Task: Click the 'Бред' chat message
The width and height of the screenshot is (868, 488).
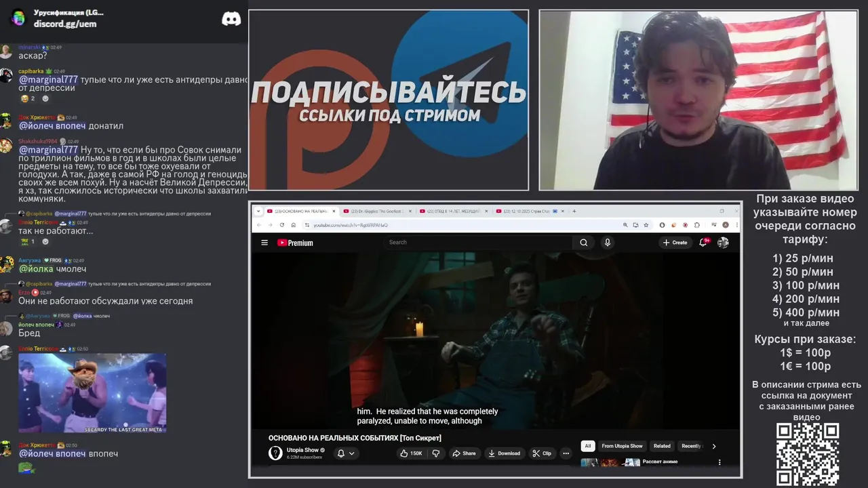Action: click(29, 333)
